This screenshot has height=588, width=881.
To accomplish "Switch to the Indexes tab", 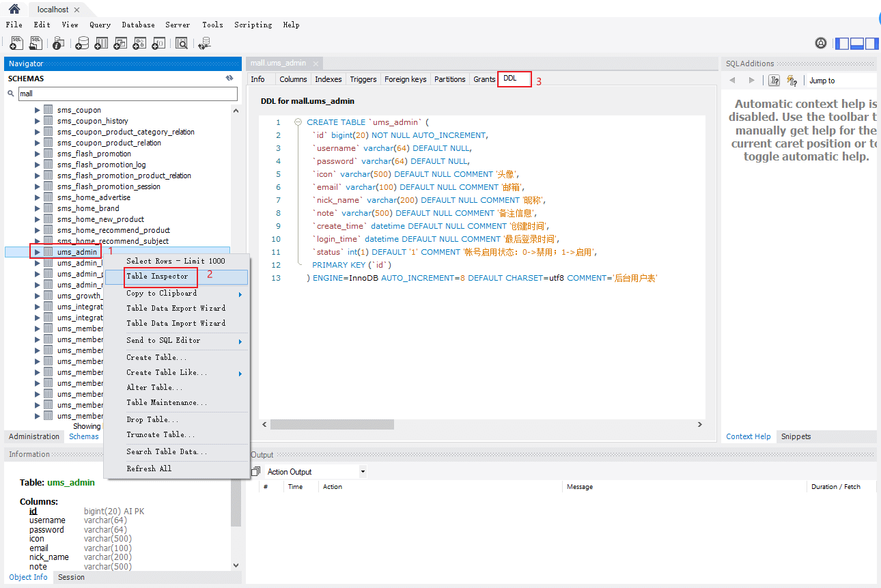I will 328,79.
